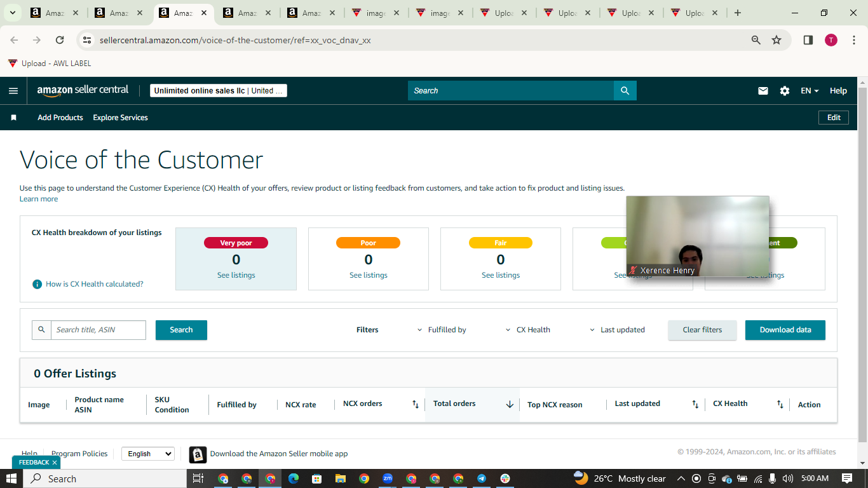Open the Learn more link
This screenshot has width=868, height=488.
[39, 199]
